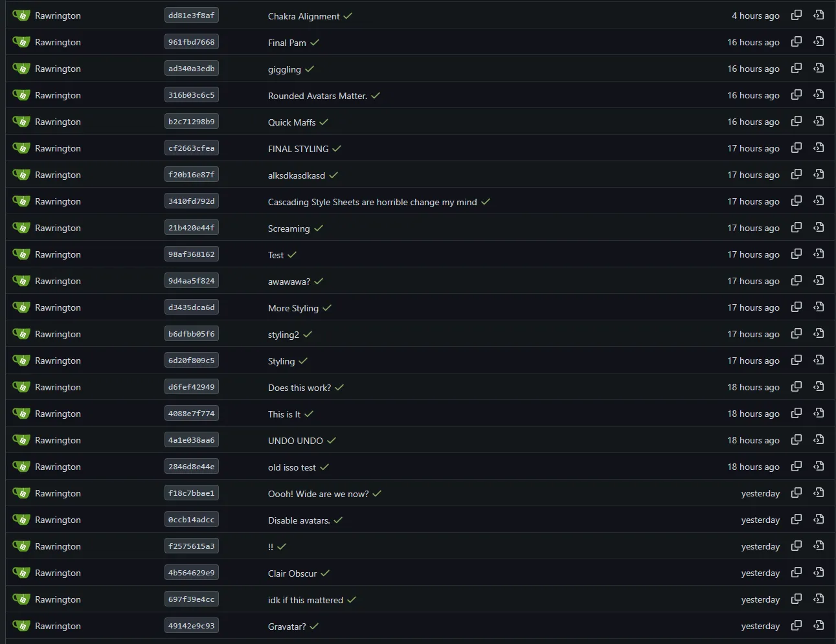Copy the SHA of the old isso test commit
This screenshot has height=644, width=836.
coord(796,466)
